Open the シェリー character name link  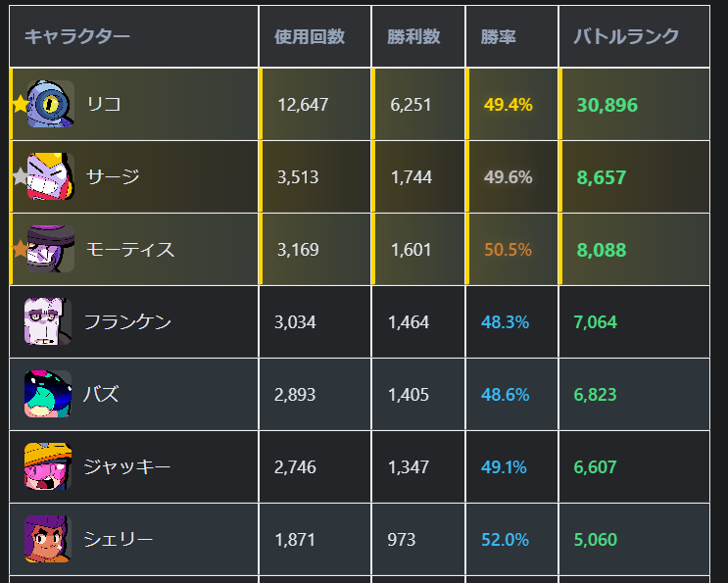119,539
